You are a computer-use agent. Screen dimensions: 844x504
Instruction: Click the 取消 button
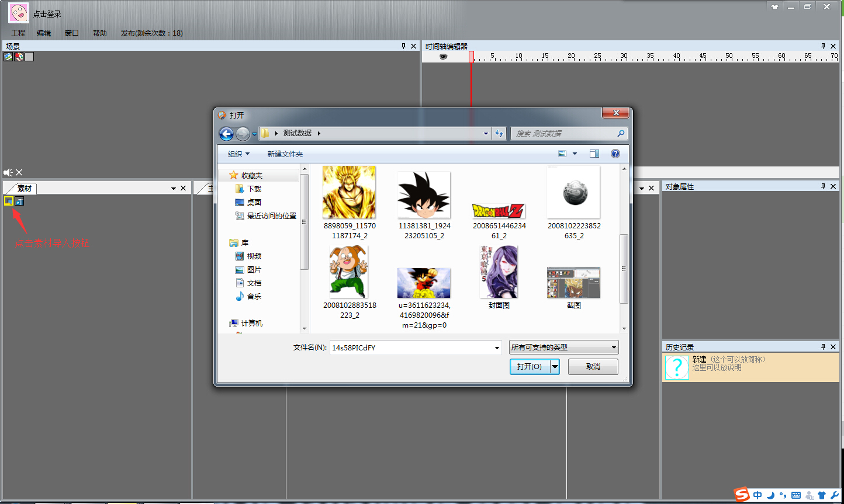click(x=593, y=367)
